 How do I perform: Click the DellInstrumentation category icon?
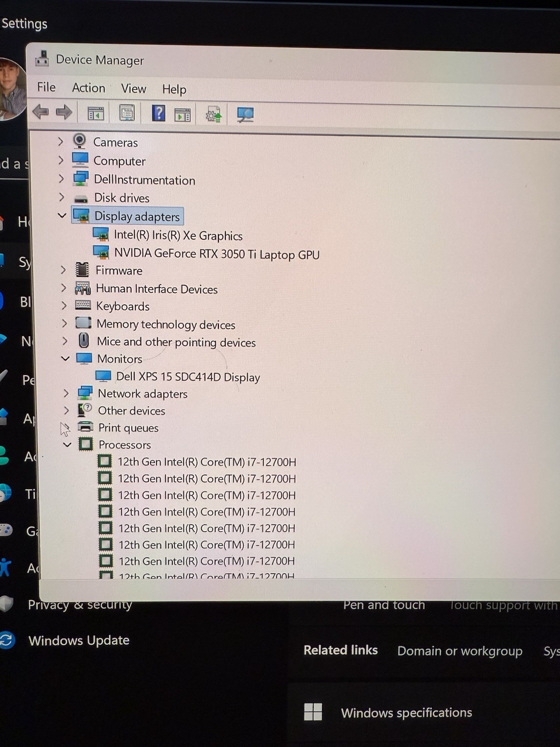(x=81, y=178)
